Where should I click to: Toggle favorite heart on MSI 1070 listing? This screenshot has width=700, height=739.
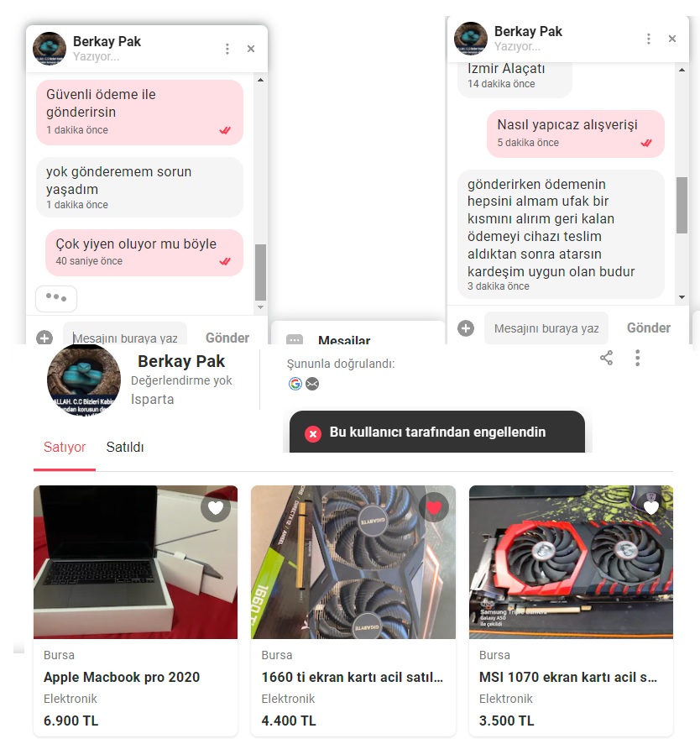[651, 507]
